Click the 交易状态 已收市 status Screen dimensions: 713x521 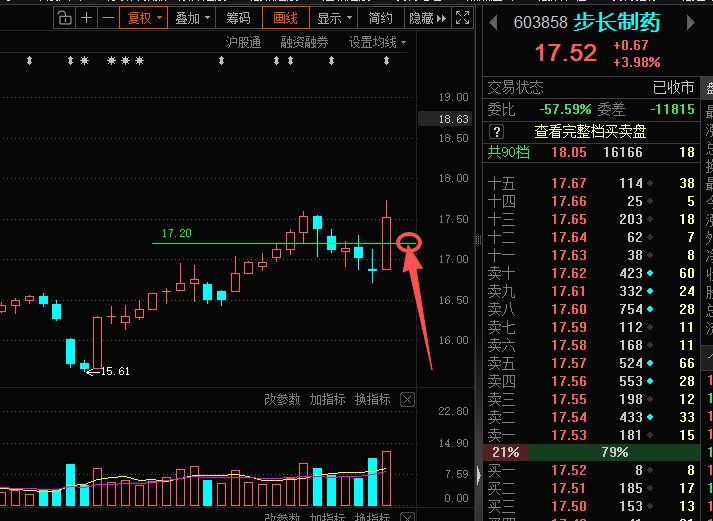[591, 87]
